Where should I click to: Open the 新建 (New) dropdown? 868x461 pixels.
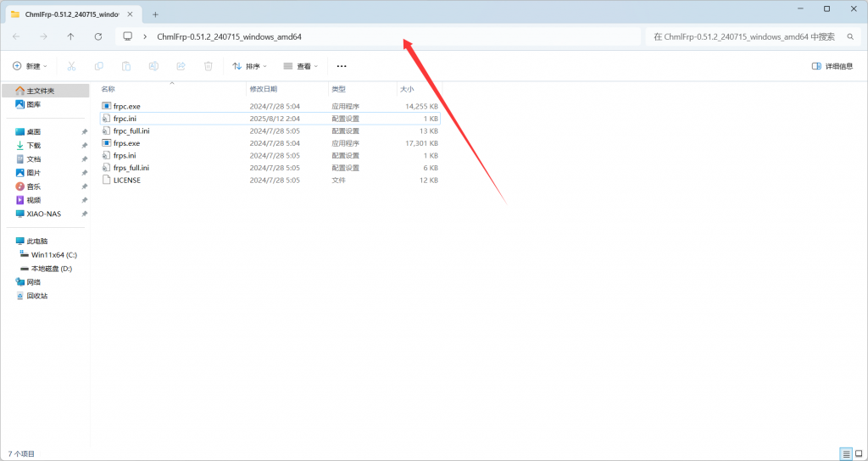30,66
